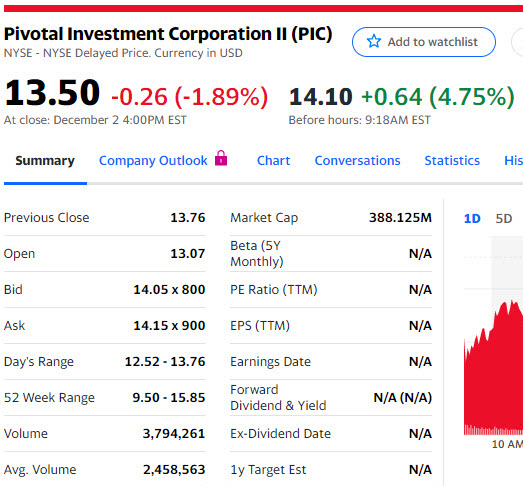Select the 5D chart range

coord(504,218)
